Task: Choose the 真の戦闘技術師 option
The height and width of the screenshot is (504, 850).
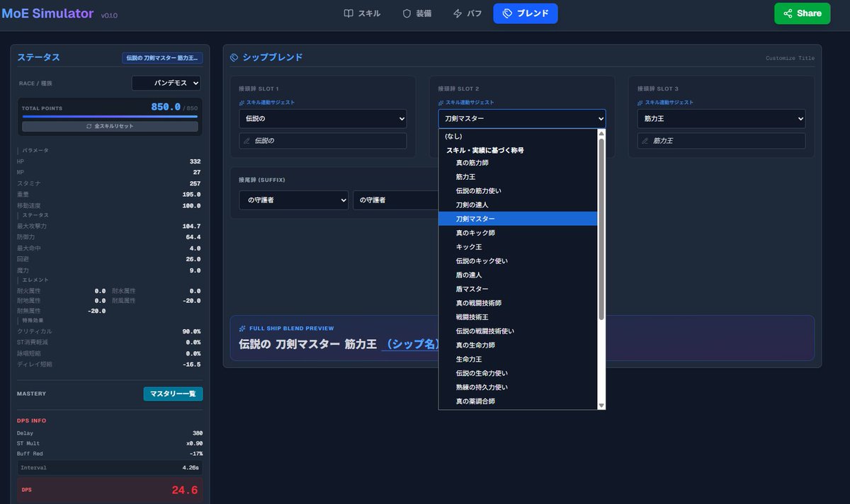Action: (518, 303)
